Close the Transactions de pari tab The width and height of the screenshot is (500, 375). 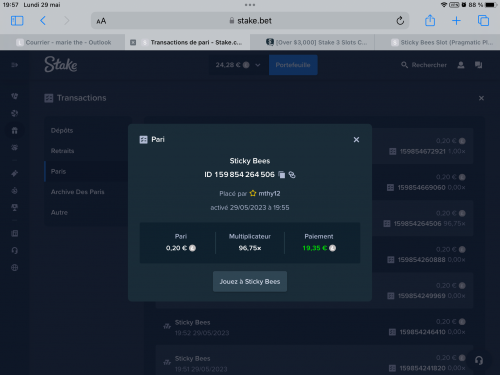133,42
